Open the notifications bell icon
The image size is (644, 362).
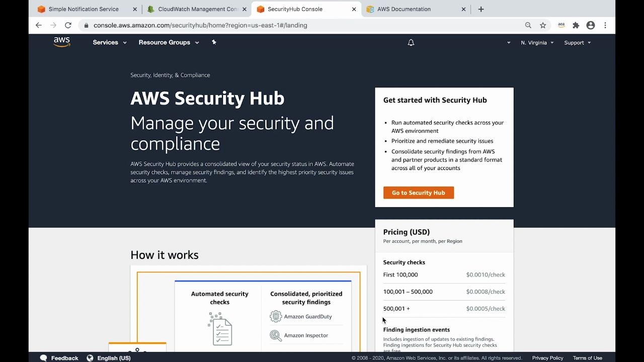411,43
